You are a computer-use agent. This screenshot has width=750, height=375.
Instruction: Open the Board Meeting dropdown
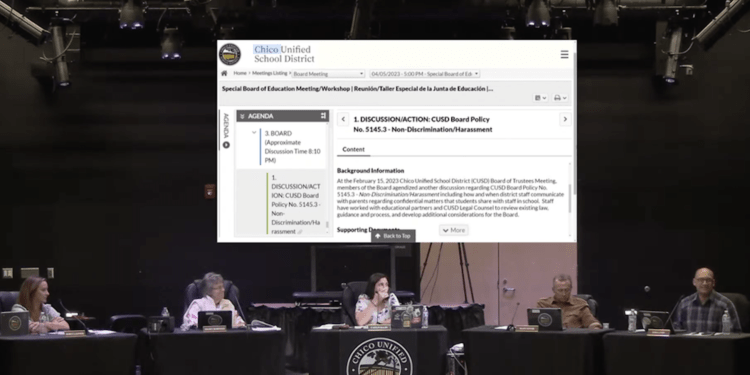pos(328,74)
